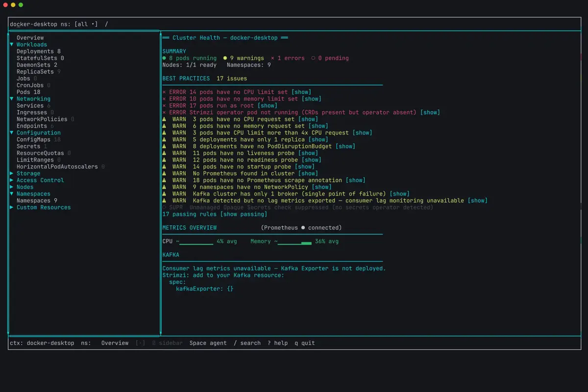Click ? help in status bar
The image size is (588, 392).
point(278,343)
